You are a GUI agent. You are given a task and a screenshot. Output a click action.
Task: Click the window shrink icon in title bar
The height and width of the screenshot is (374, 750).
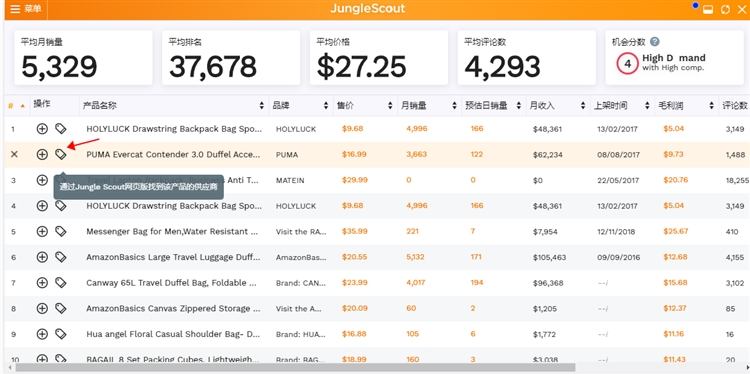pos(708,10)
